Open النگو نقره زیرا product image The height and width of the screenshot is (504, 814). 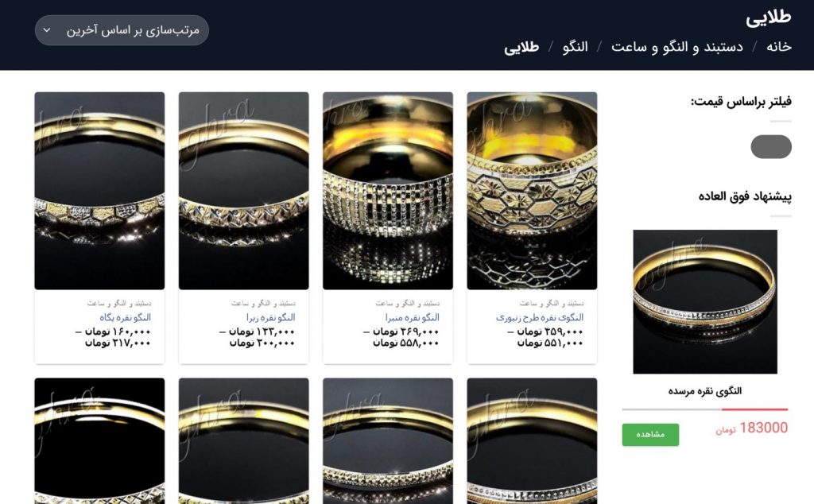coord(243,191)
